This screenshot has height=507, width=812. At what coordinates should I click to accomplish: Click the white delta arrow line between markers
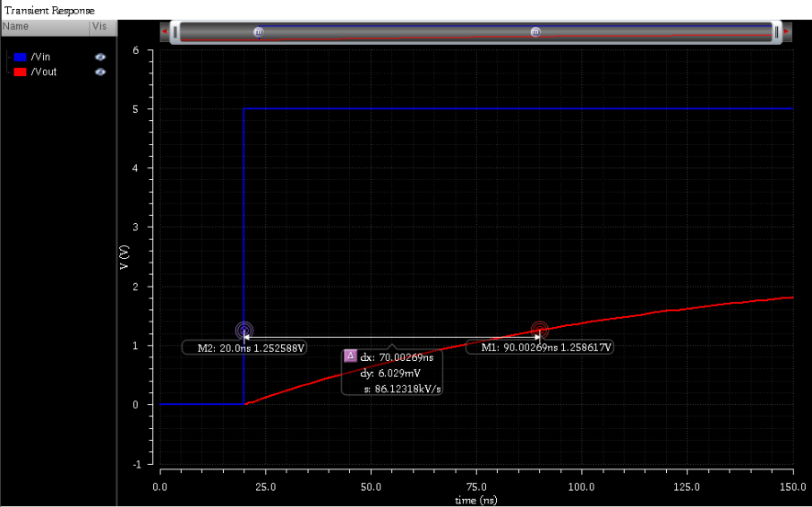(x=391, y=338)
